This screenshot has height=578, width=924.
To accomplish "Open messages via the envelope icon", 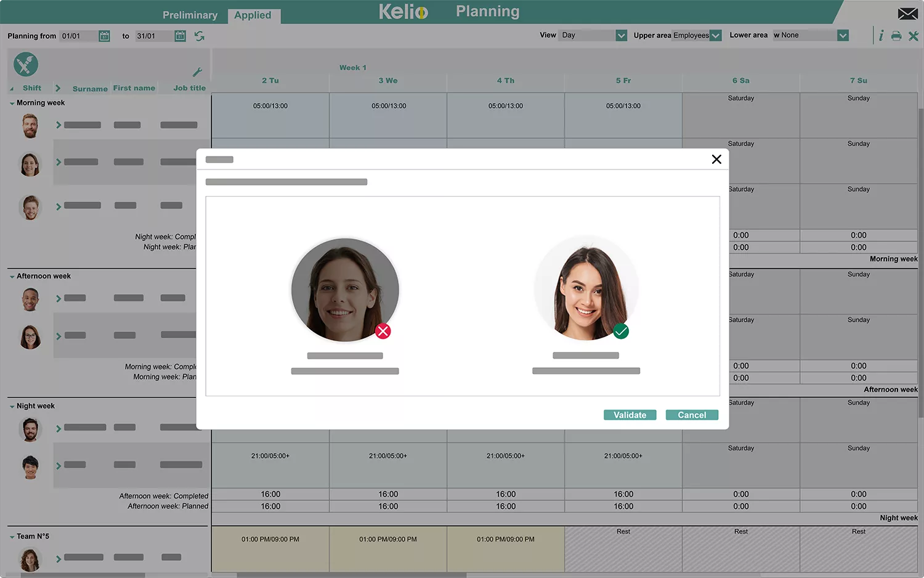I will (907, 12).
